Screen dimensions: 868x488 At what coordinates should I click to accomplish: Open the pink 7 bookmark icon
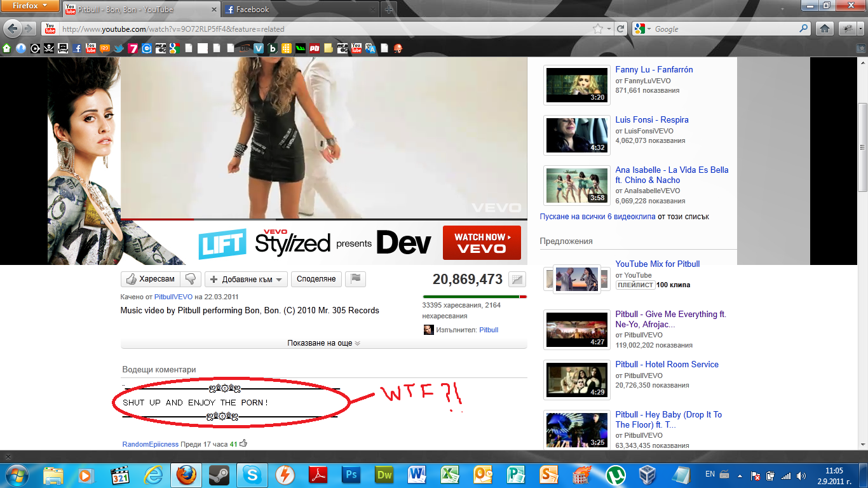point(133,48)
